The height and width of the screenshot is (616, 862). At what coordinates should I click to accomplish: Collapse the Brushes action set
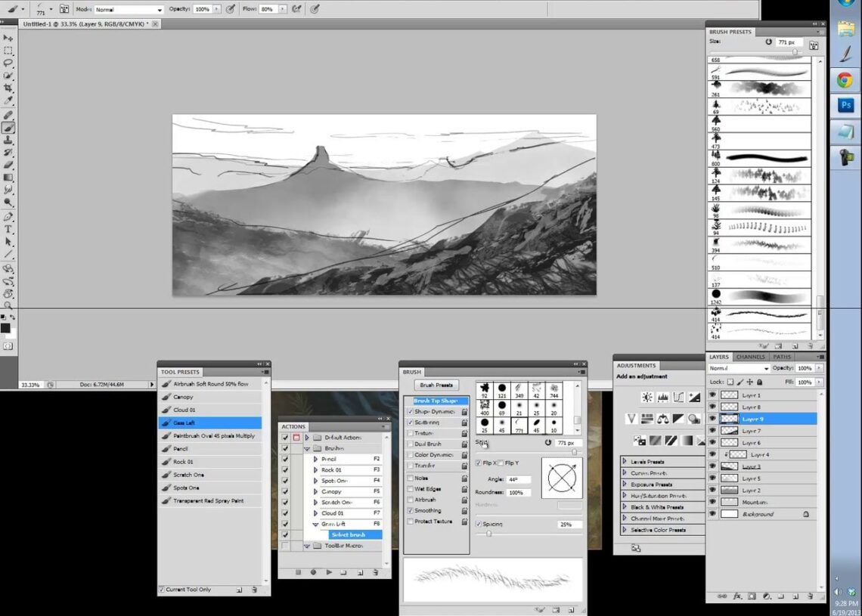pos(309,447)
